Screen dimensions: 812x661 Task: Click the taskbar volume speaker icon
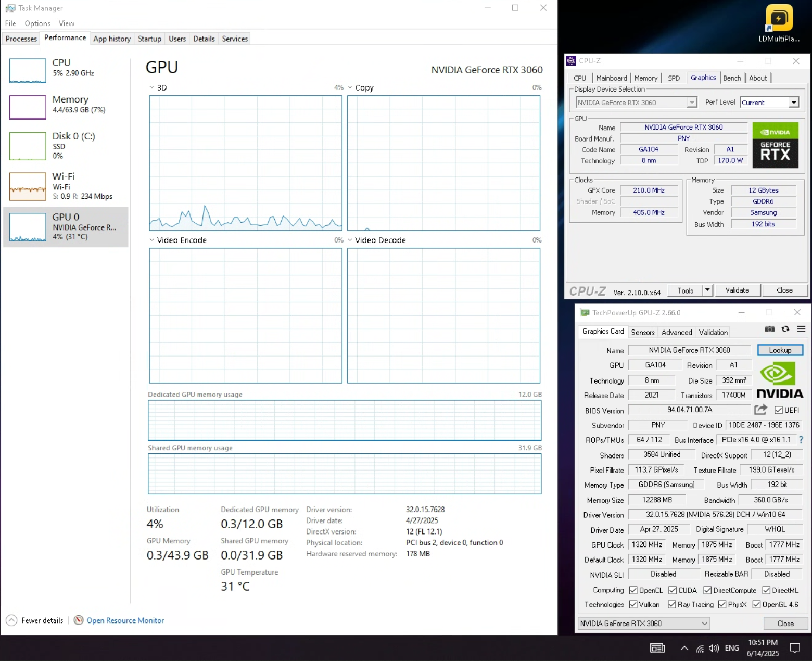click(714, 648)
